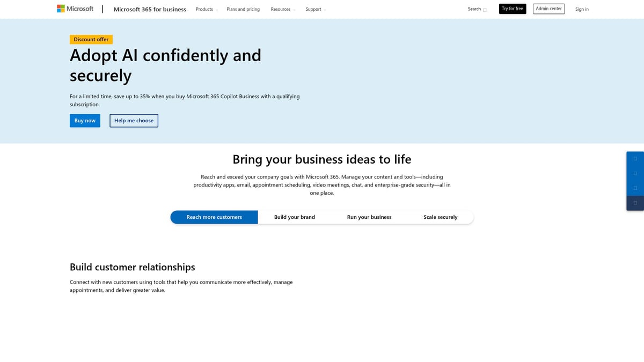Expand the Products dropdown menu
The height and width of the screenshot is (362, 644).
[206, 9]
